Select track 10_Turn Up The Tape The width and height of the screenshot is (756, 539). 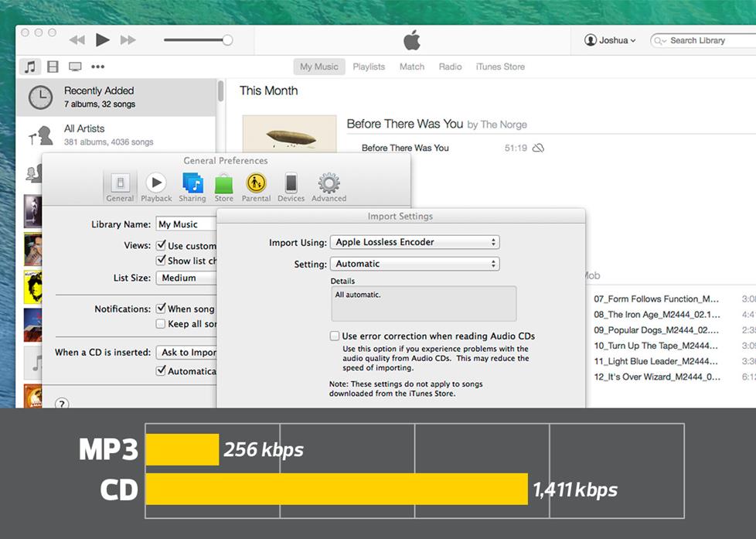click(x=656, y=346)
